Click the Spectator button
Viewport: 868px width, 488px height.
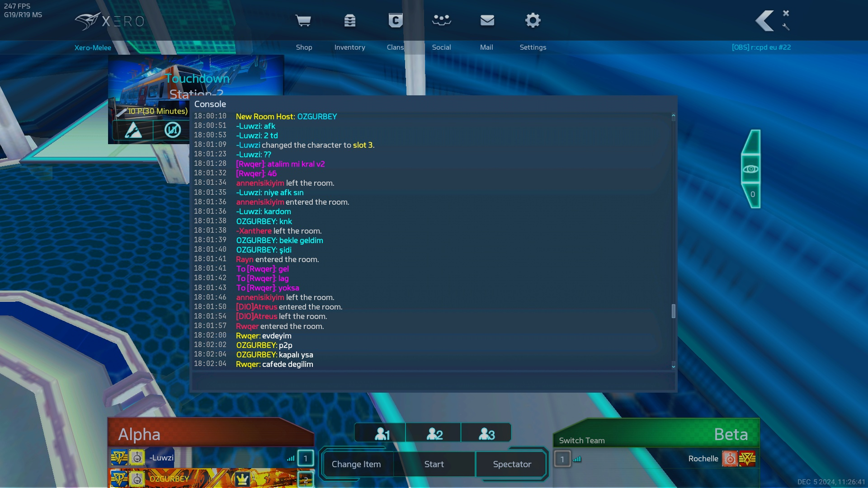[512, 464]
